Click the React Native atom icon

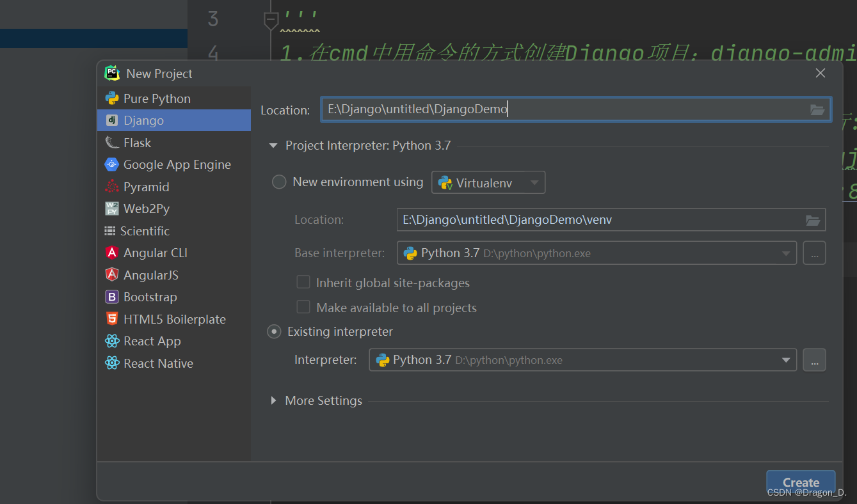click(x=112, y=363)
